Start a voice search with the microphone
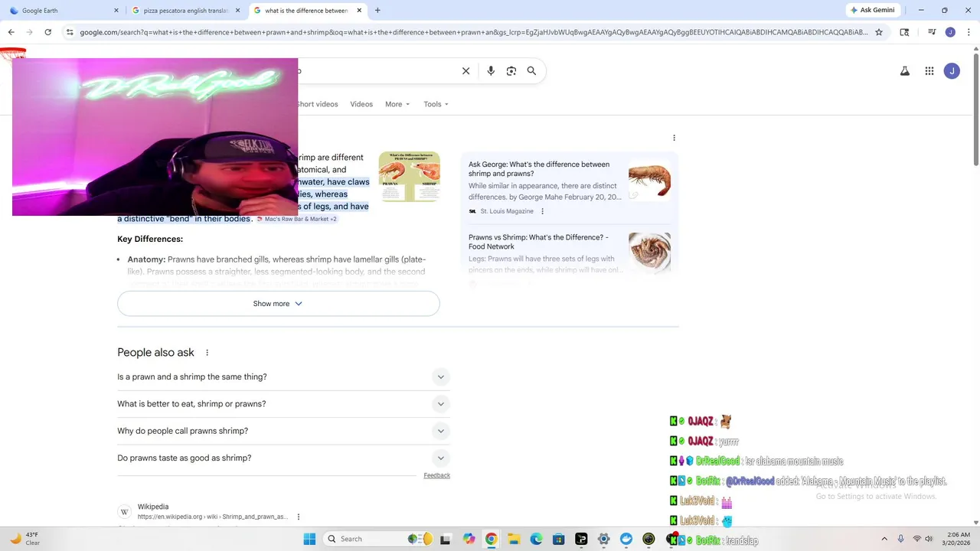Viewport: 980px width, 551px height. (491, 71)
